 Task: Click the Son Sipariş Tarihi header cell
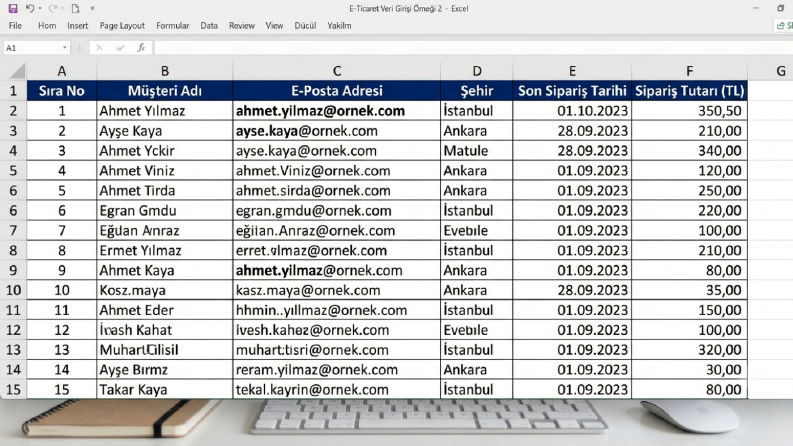(x=572, y=91)
